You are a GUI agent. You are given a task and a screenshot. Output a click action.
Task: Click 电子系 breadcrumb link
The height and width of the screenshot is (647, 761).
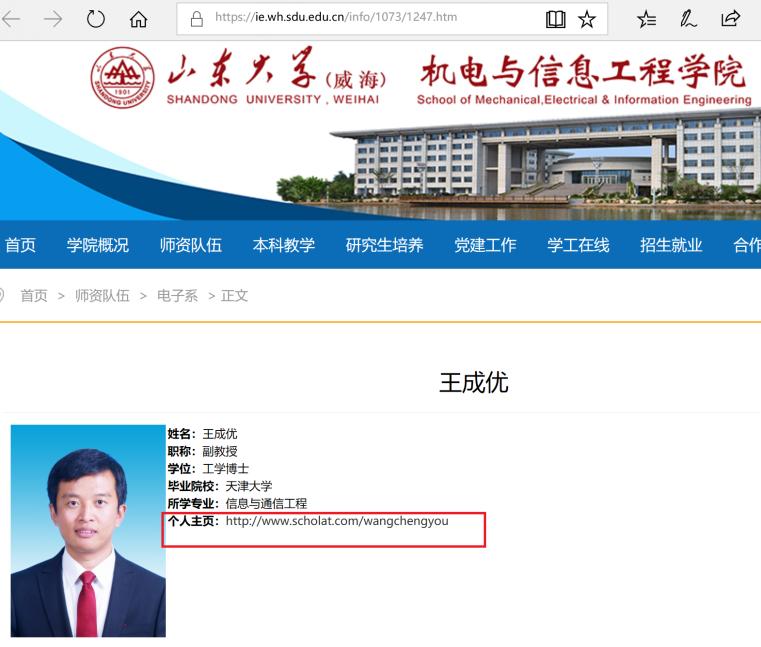177,296
